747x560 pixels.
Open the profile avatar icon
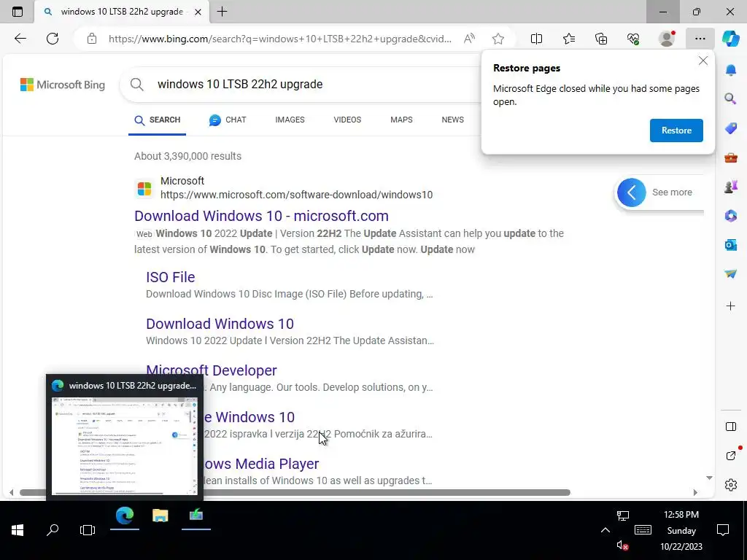tap(667, 39)
